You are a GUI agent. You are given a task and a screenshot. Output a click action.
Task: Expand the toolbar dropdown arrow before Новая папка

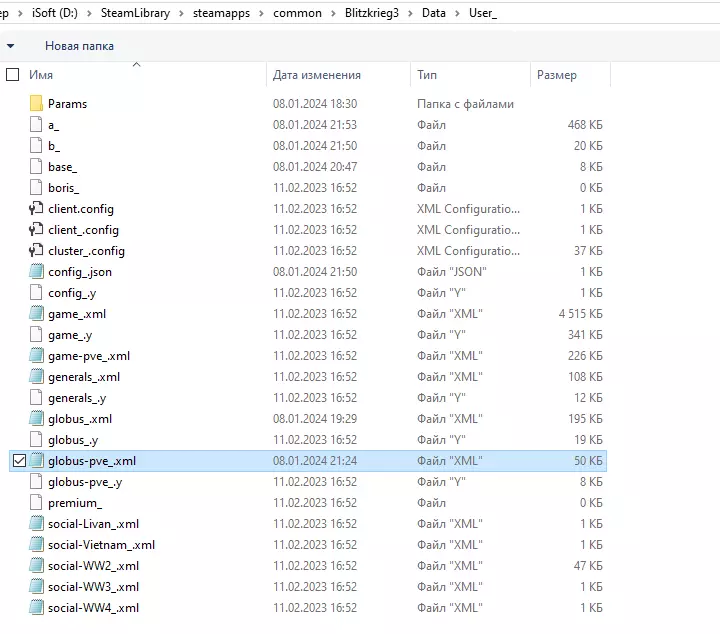click(x=11, y=46)
